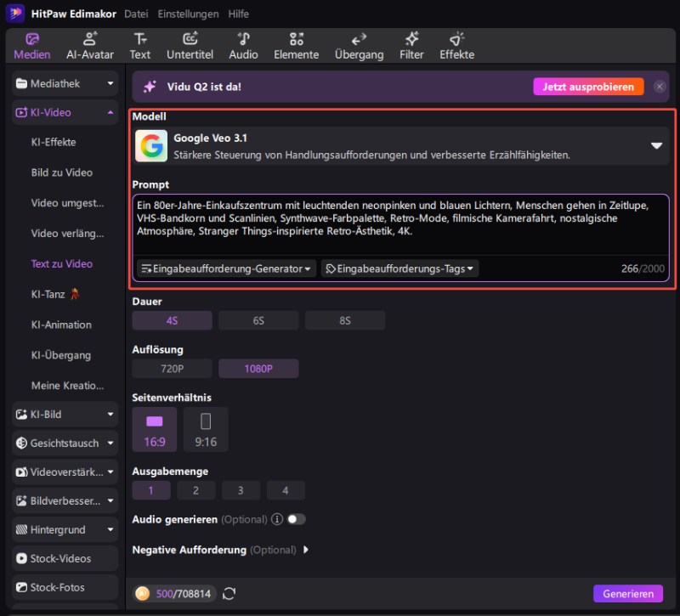Image resolution: width=680 pixels, height=616 pixels.
Task: Open the AI-Avatar tool tab
Action: [x=89, y=46]
